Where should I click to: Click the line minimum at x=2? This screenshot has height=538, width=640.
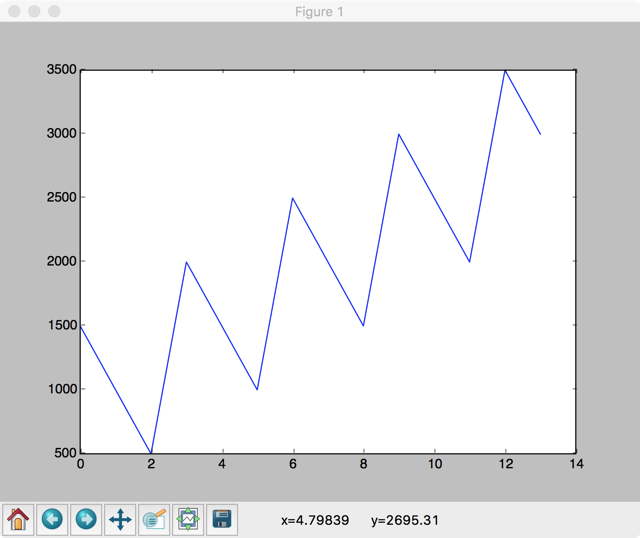tap(151, 452)
